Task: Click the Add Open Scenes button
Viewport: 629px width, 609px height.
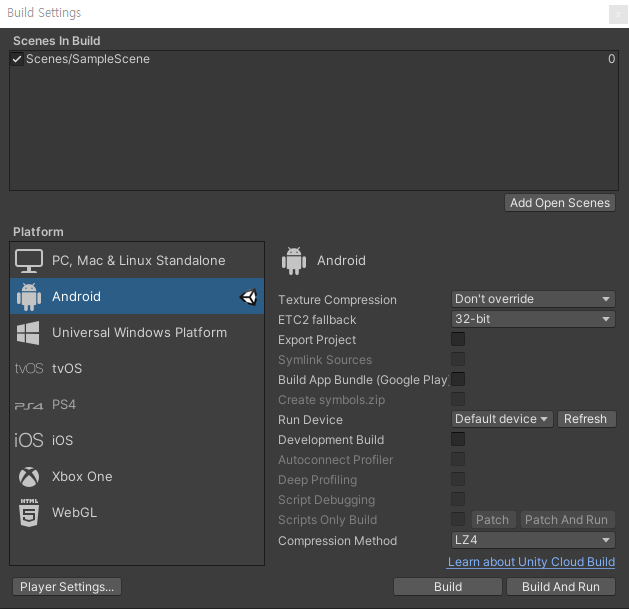Action: click(560, 203)
